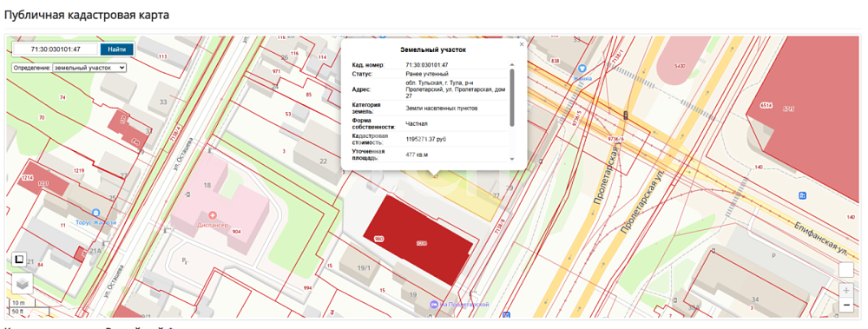Select the Торус Жалюзи shop marker
Image resolution: width=868 pixels, height=329 pixels.
95,212
